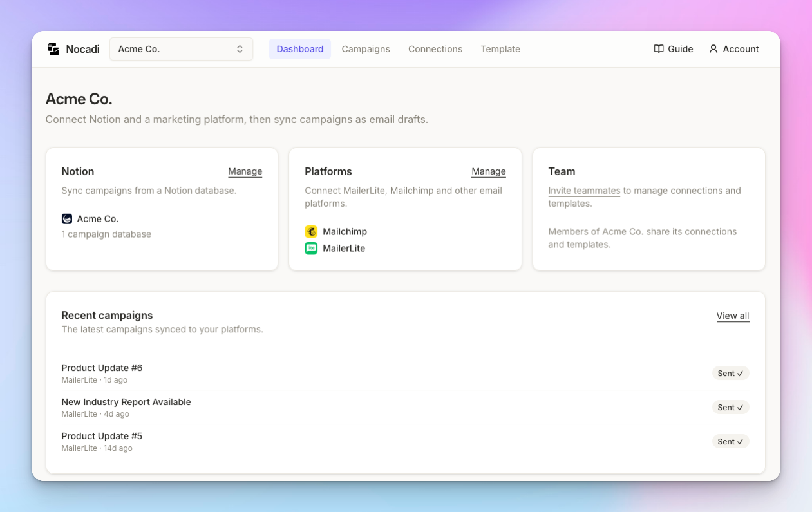Click the Recent campaigns heading
This screenshot has width=812, height=512.
tap(107, 316)
